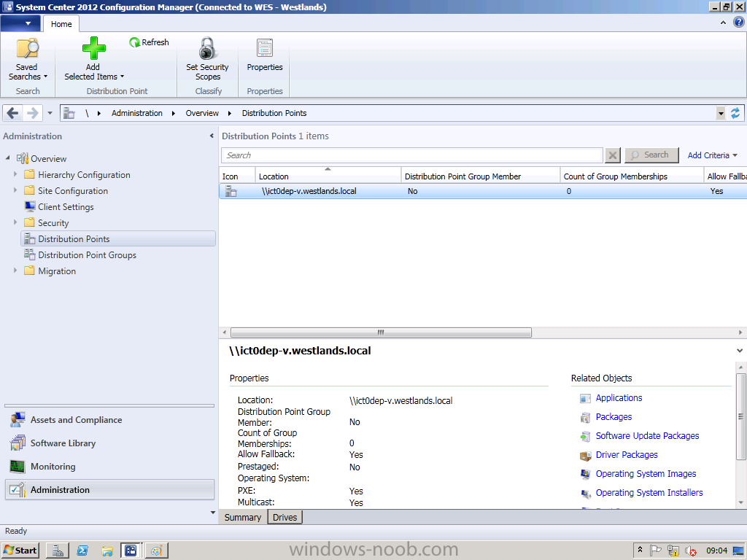
Task: Click the scroll right arrow in list
Action: (x=740, y=332)
